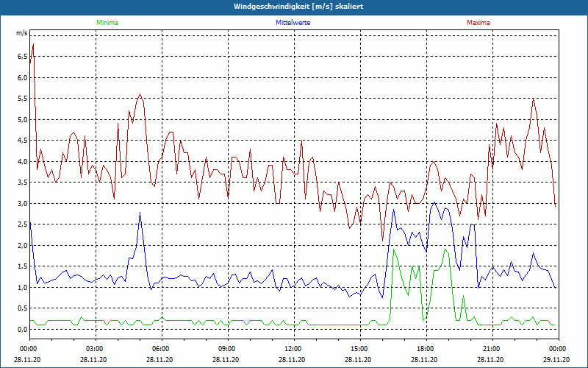Viewport: 588px width, 368px height.
Task: Click the 29.11.20 date label
Action: point(556,359)
